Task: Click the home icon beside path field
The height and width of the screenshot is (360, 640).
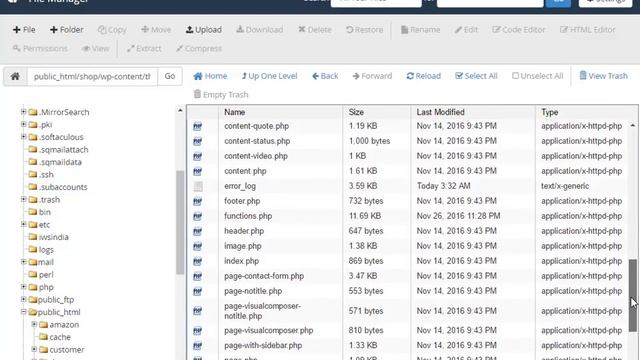Action: [15, 76]
